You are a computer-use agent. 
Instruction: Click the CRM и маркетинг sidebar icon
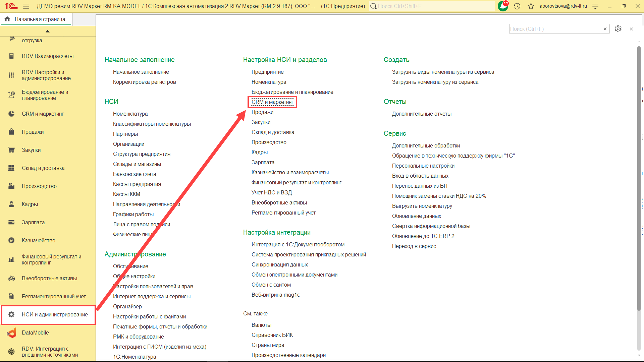pos(11,114)
